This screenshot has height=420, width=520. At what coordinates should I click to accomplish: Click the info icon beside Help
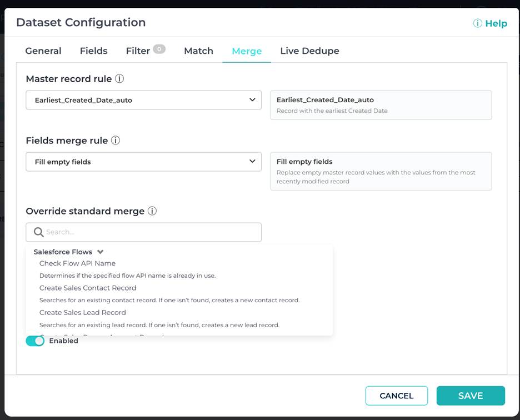point(477,23)
